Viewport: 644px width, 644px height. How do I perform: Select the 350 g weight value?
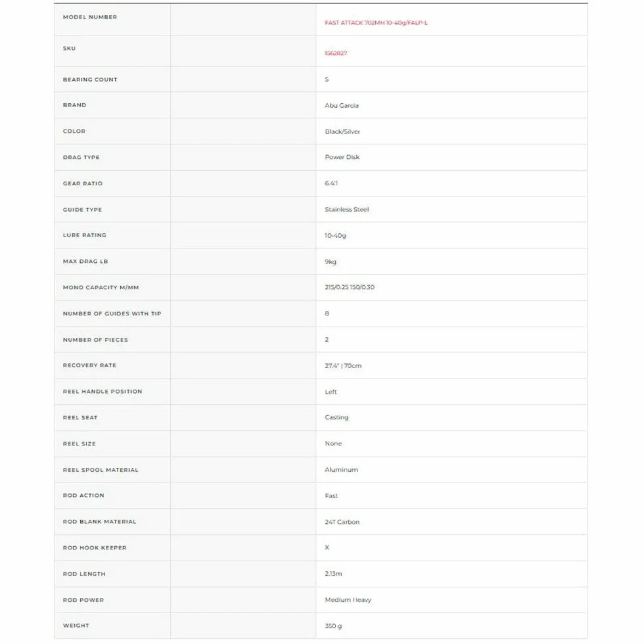333,626
